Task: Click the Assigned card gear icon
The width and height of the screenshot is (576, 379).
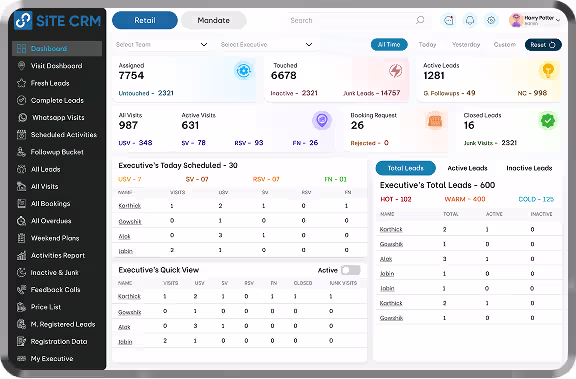Action: click(243, 71)
